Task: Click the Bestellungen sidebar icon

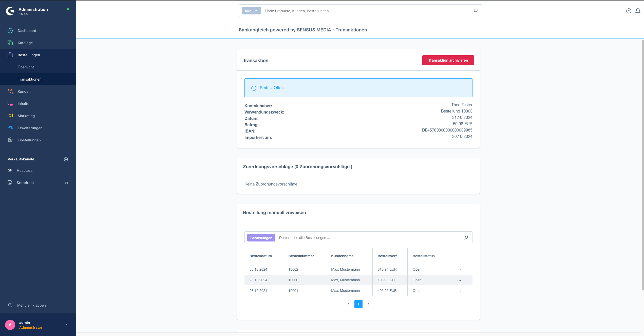Action: (x=10, y=55)
